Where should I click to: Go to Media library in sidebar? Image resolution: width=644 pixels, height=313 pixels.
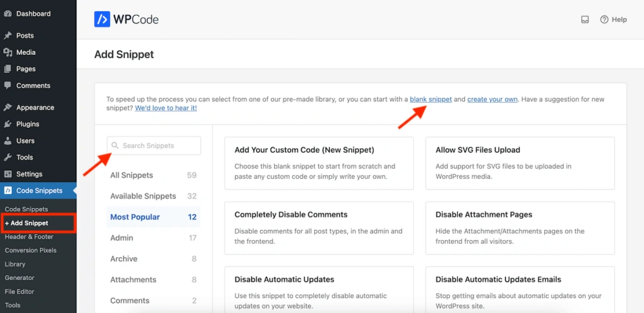26,52
